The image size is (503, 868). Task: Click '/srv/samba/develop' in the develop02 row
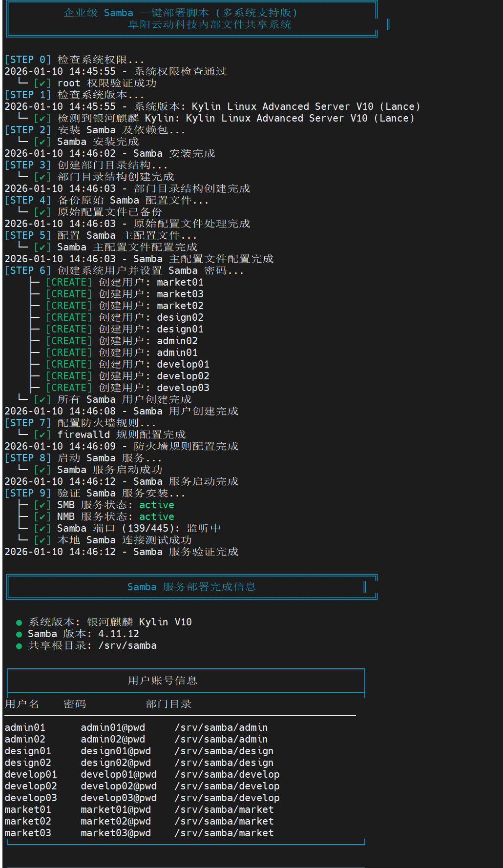[x=227, y=786]
